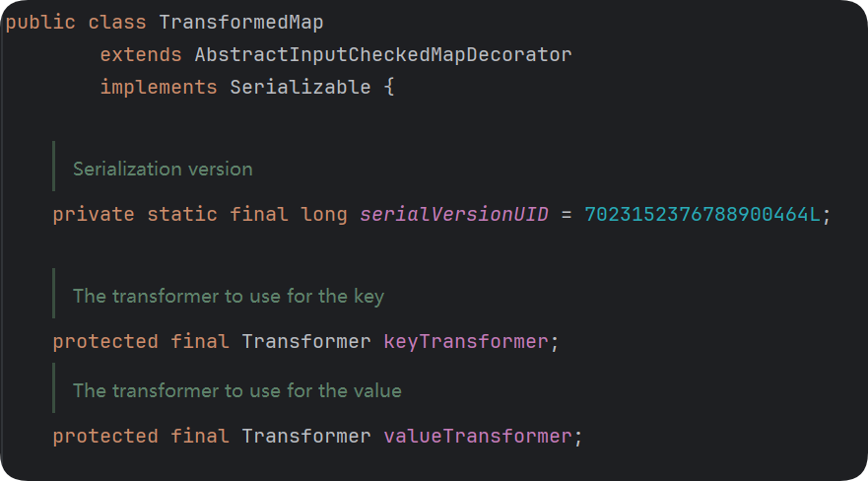Click the 'extends' keyword
Screen dimensions: 868x481
[141, 55]
